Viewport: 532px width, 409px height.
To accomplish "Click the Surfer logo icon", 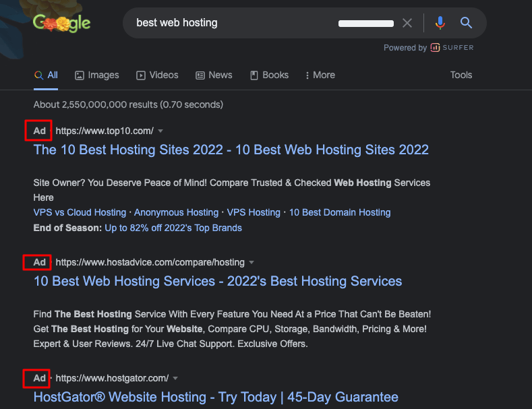I will coord(435,47).
